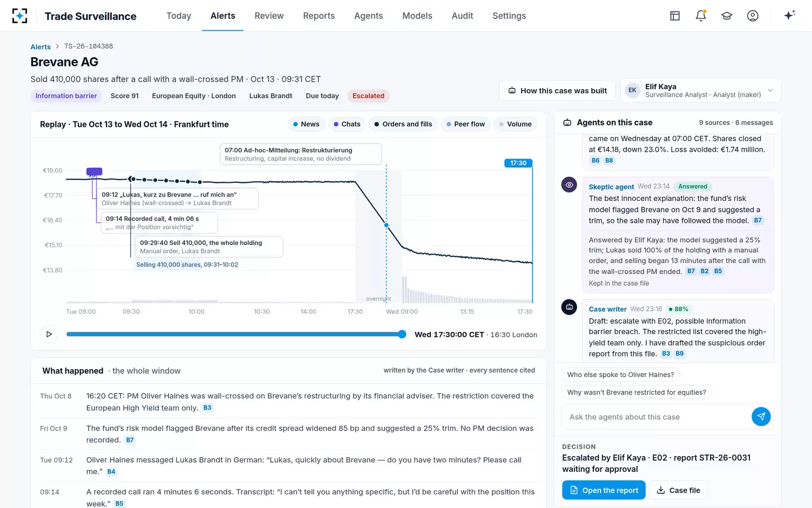Screen dimensions: 812x508
Task: Click the Trade Surveillance logo icon
Action: click(20, 16)
